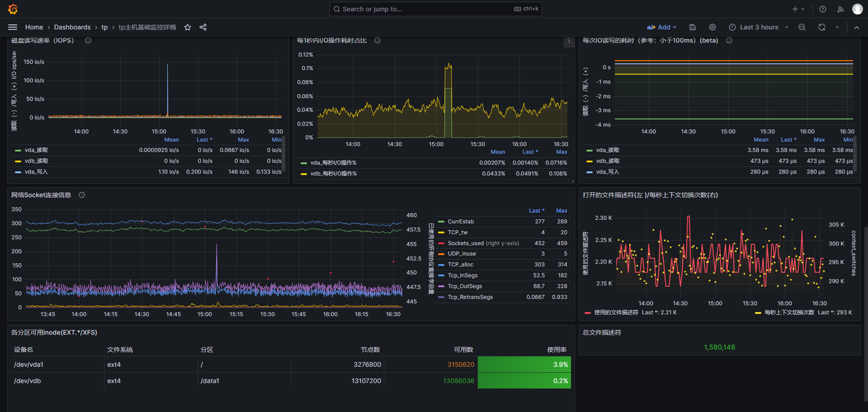The image size is (868, 412).
Task: Open the news feed icon
Action: (x=840, y=9)
